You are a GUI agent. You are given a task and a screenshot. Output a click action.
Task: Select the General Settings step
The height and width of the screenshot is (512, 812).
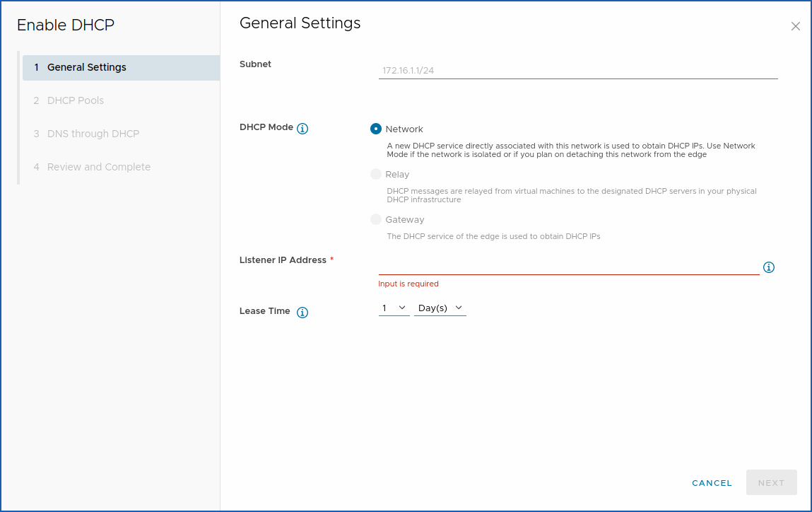[x=87, y=67]
